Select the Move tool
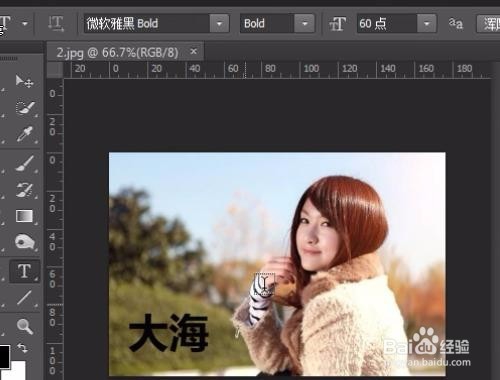Viewport: 500px width, 380px height. tap(24, 81)
